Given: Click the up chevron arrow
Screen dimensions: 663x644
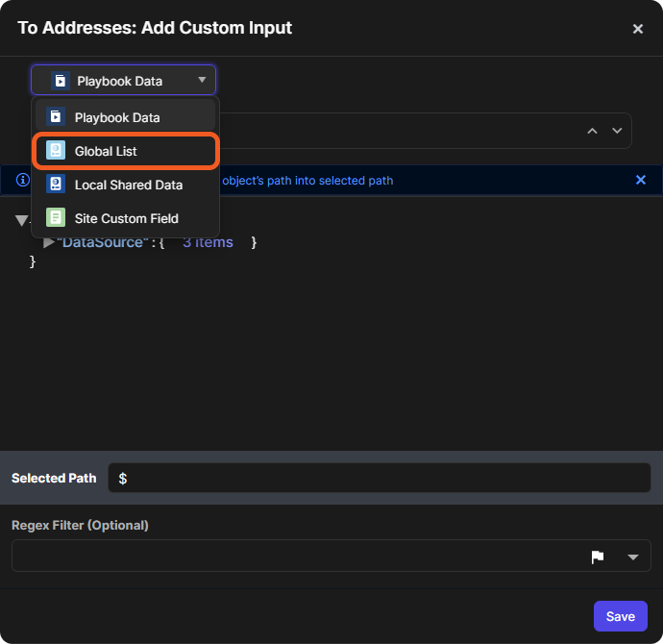Looking at the screenshot, I should pyautogui.click(x=593, y=131).
